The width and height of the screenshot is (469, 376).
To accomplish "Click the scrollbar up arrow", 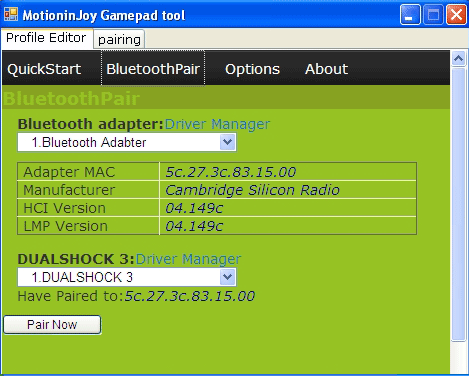I will (458, 59).
